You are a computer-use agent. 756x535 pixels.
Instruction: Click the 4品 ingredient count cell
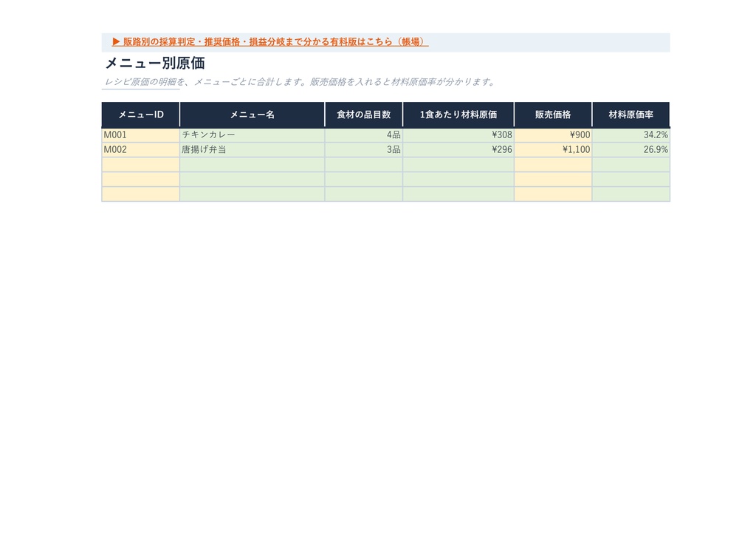point(363,135)
